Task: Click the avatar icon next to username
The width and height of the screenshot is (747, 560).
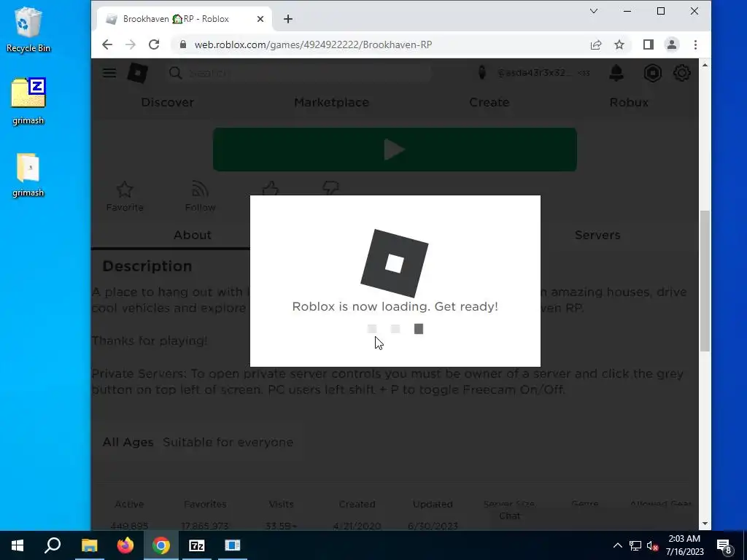Action: click(481, 73)
